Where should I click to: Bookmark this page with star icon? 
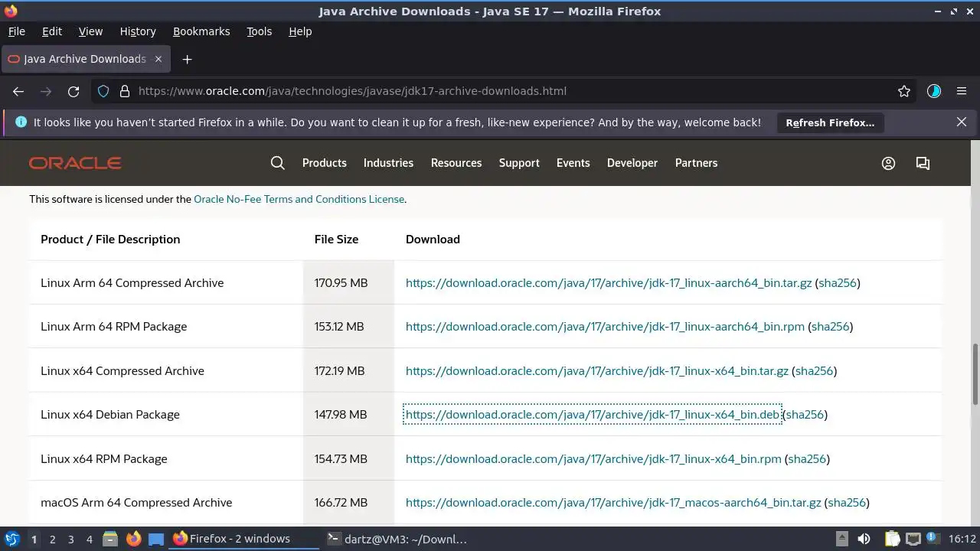(904, 91)
